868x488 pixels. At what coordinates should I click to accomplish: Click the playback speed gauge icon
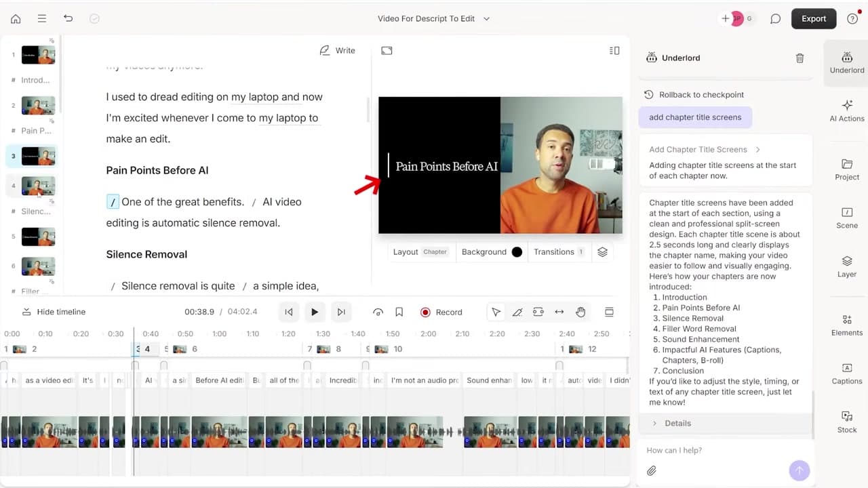click(378, 312)
